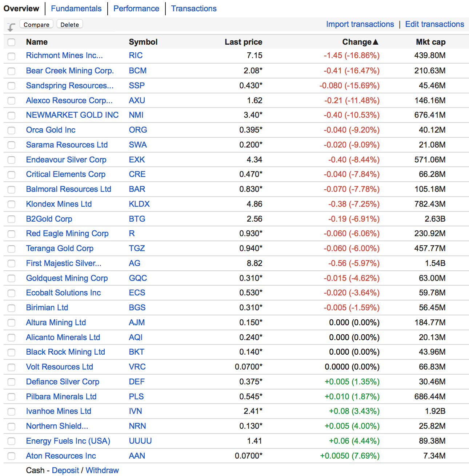Open the Bear Creek Mining Corp. link
The width and height of the screenshot is (469, 476).
(70, 71)
